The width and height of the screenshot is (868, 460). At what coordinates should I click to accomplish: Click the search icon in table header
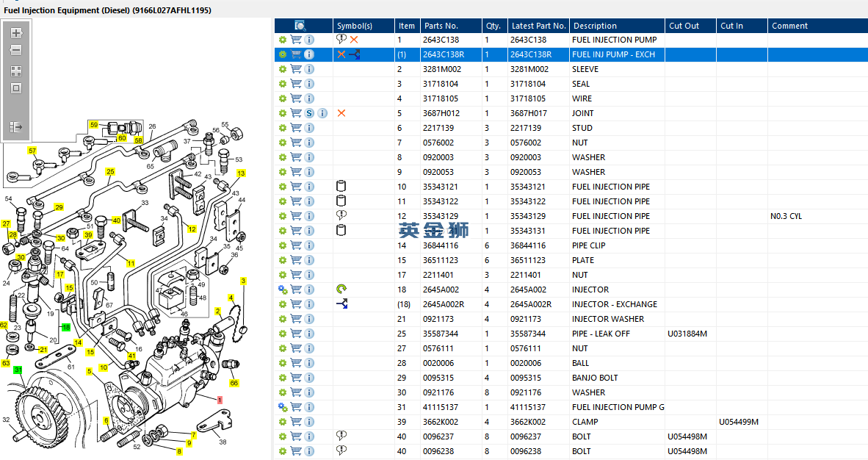pos(300,26)
